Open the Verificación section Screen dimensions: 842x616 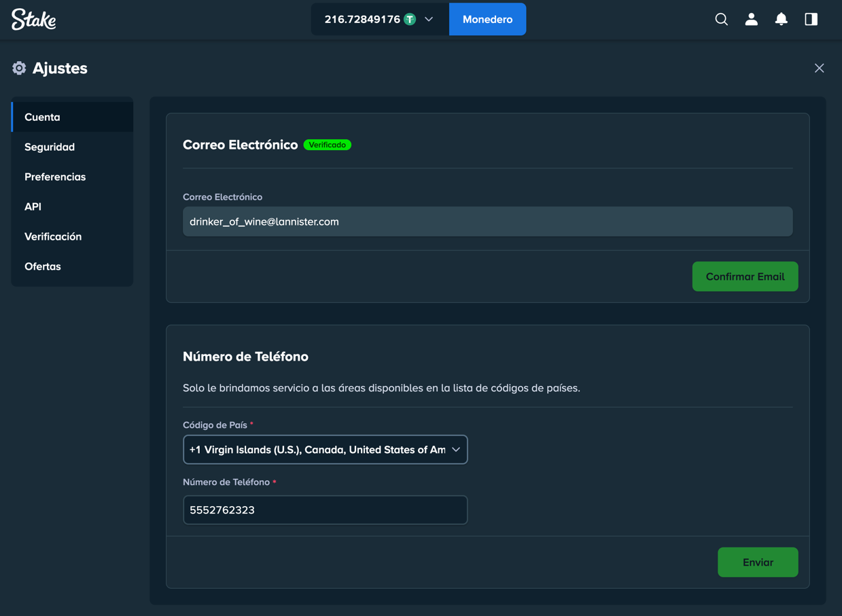tap(53, 236)
